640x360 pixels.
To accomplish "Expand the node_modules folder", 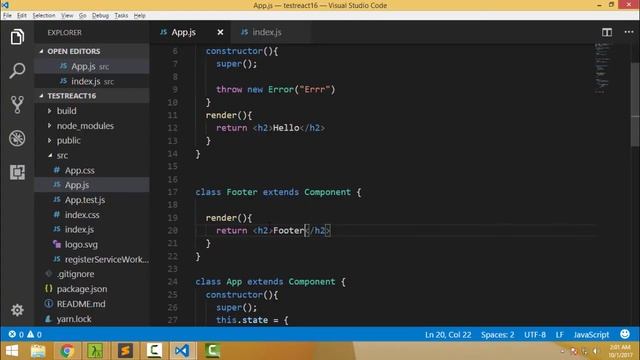I will tap(49, 126).
